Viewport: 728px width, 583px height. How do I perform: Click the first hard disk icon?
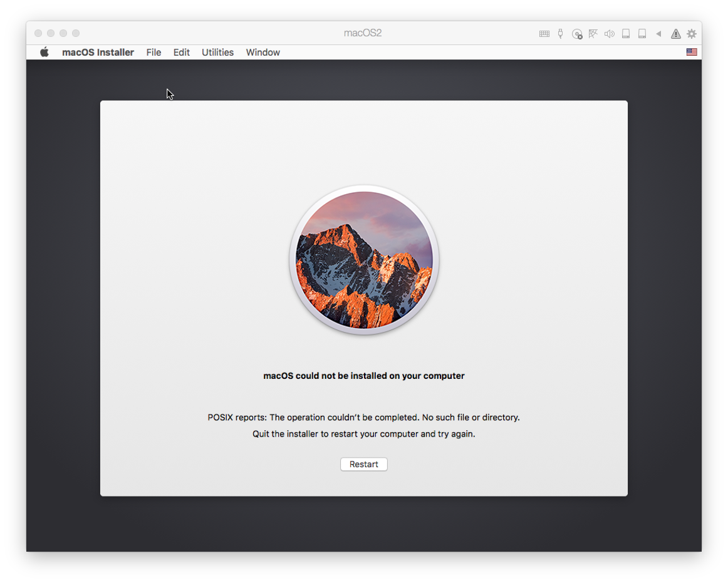626,33
